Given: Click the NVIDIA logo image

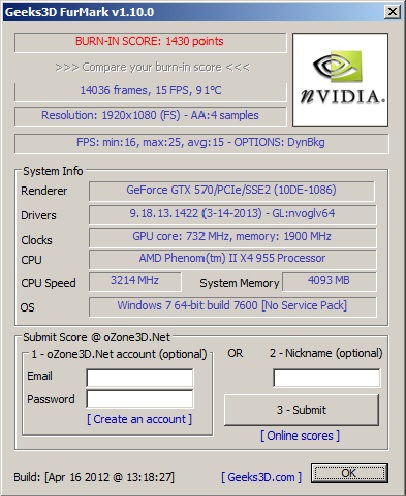Looking at the screenshot, I should click(x=340, y=80).
